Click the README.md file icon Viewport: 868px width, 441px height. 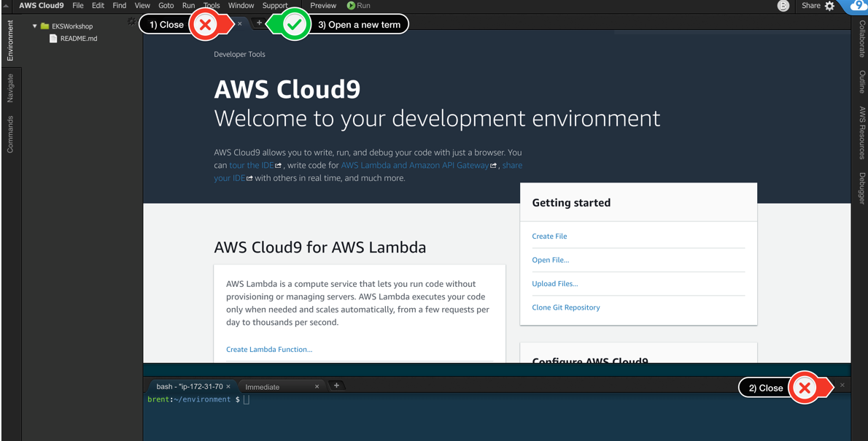(53, 38)
